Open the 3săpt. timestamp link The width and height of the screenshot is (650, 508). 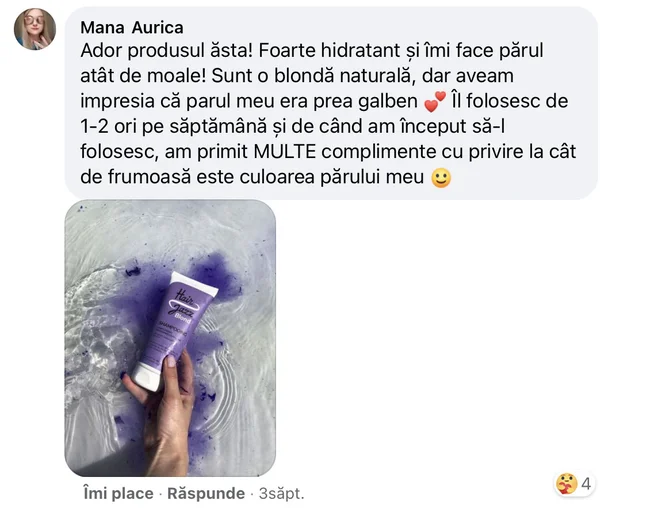click(x=281, y=493)
